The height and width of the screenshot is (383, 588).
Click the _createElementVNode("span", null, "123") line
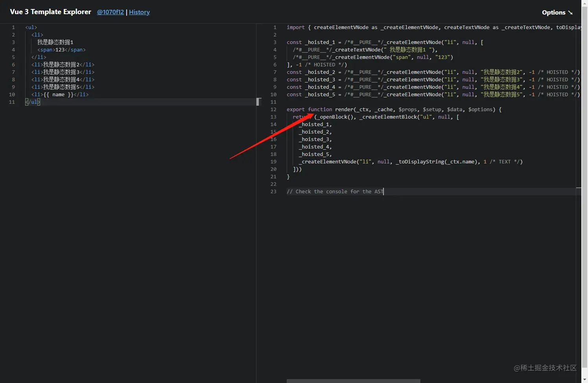pyautogui.click(x=373, y=57)
